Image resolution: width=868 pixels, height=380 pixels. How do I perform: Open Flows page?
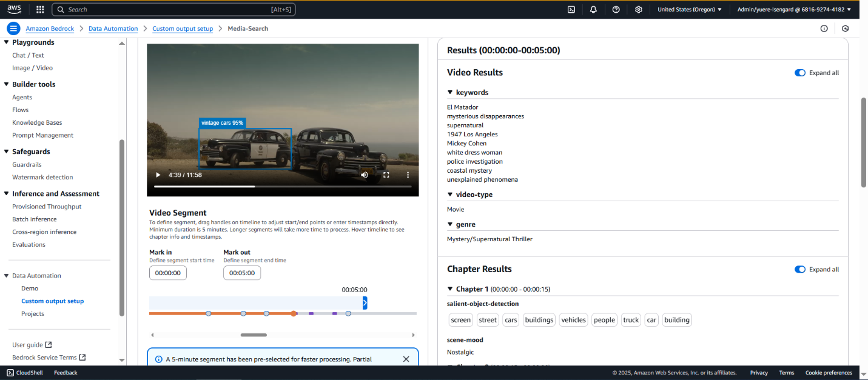click(x=20, y=110)
